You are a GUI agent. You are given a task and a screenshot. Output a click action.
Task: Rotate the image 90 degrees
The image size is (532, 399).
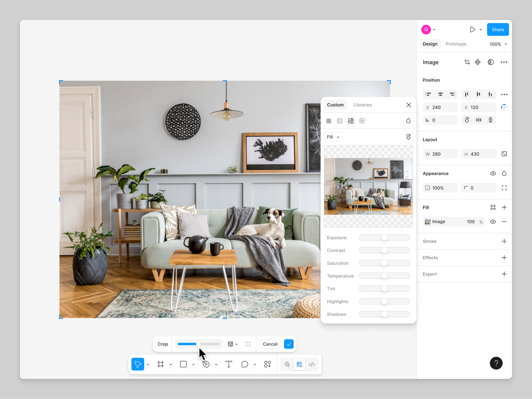(x=467, y=120)
